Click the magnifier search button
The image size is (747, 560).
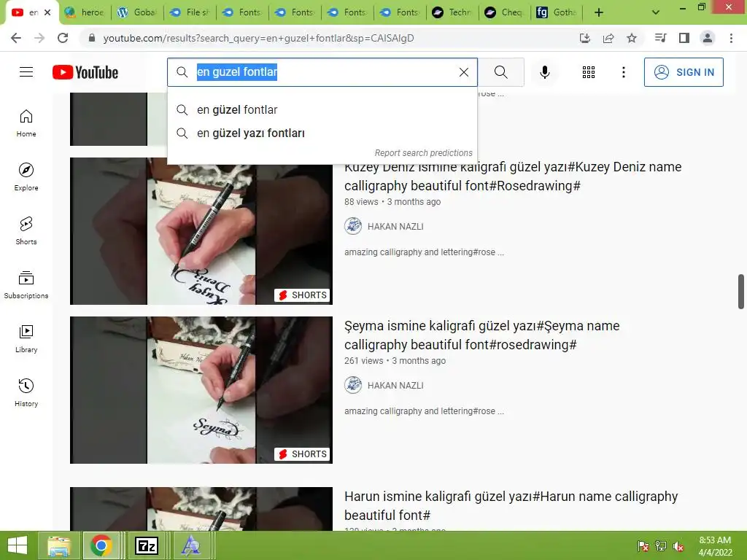(500, 72)
